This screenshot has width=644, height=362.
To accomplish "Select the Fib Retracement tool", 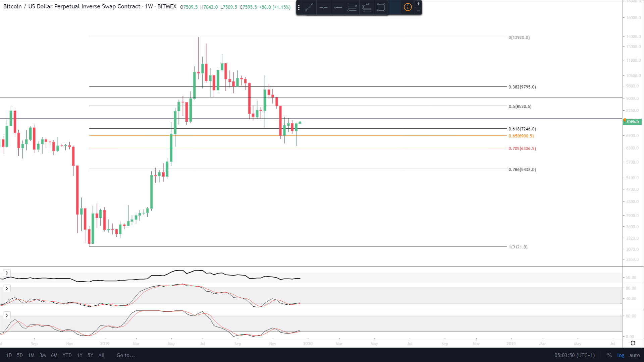I will (352, 7).
